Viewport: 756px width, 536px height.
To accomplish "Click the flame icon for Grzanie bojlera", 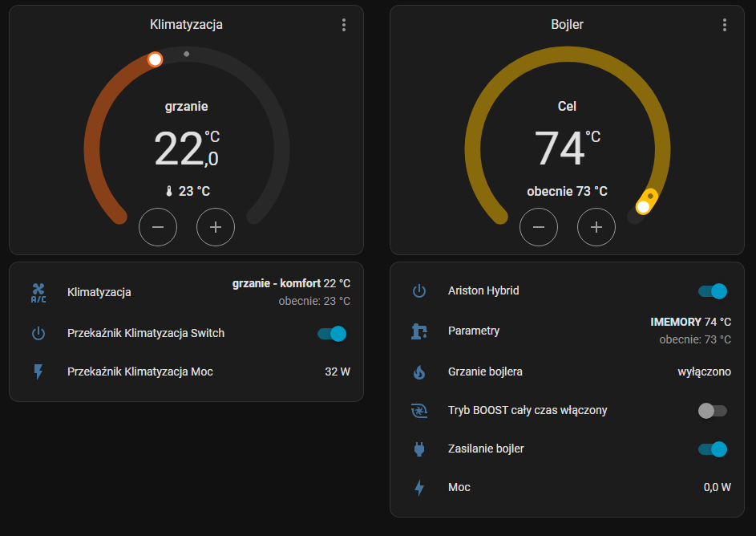I will [x=419, y=372].
